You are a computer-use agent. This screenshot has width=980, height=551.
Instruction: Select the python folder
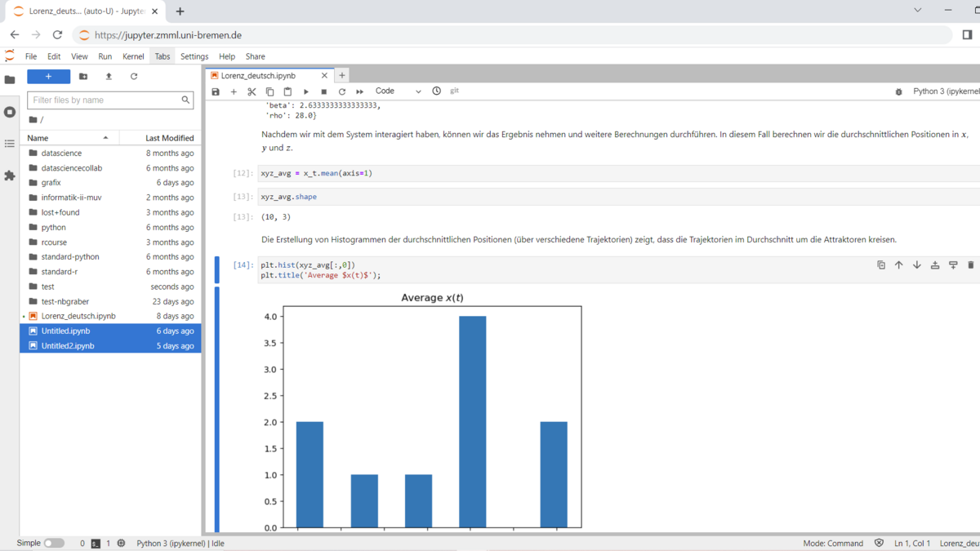[x=110, y=227]
